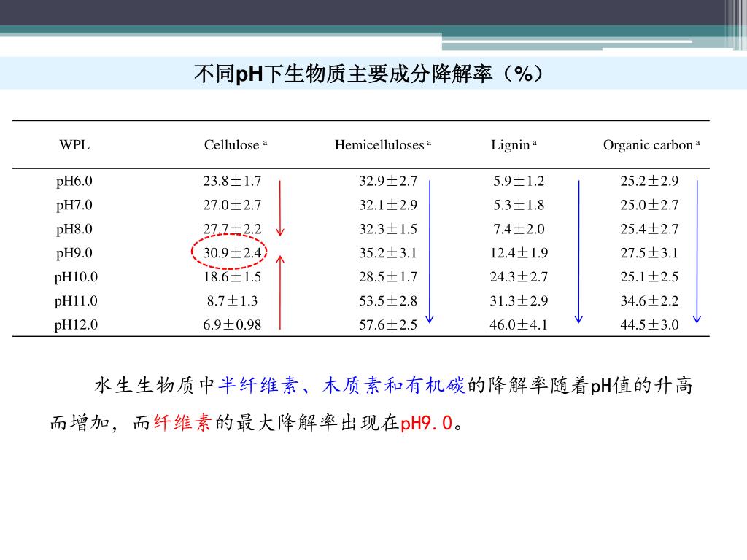This screenshot has width=747, height=560.
Task: Select the Lignin column header
Action: 514,145
